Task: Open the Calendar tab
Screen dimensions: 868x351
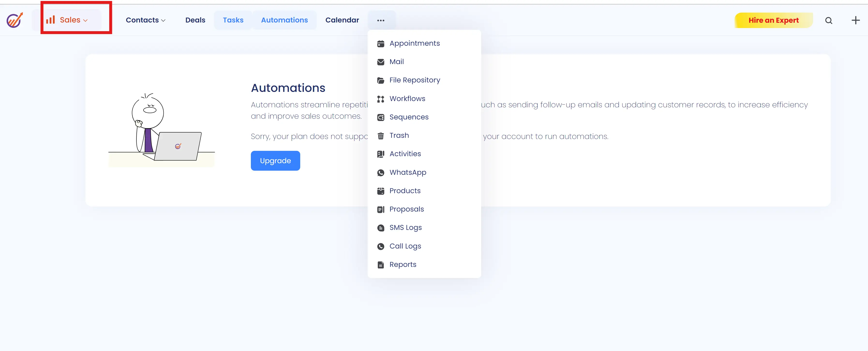Action: click(x=342, y=20)
